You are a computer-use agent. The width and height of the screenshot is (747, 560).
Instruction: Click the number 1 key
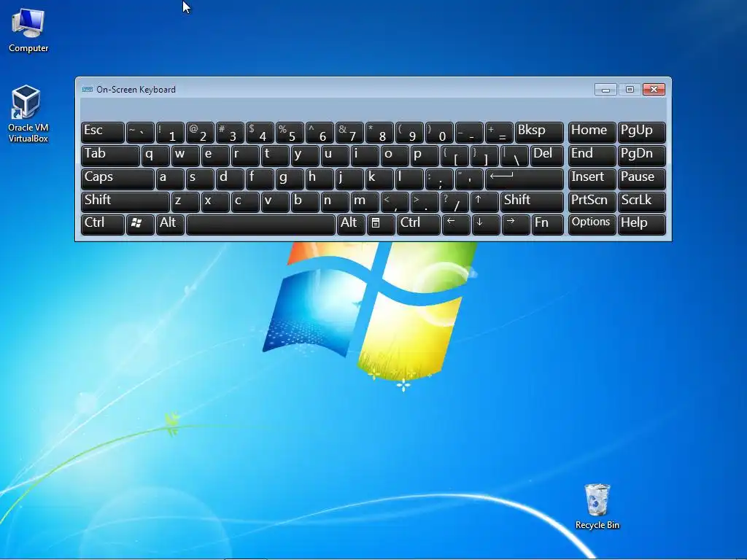[170, 132]
